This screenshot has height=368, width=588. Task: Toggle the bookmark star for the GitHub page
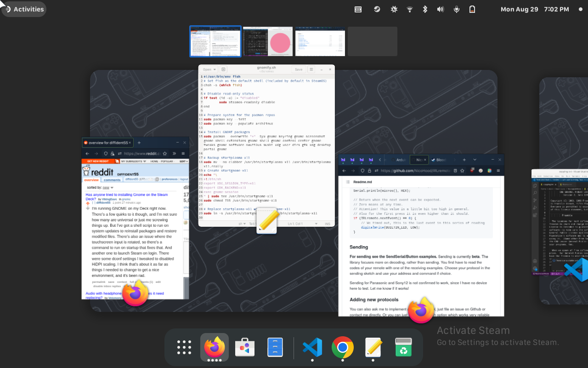pyautogui.click(x=462, y=171)
